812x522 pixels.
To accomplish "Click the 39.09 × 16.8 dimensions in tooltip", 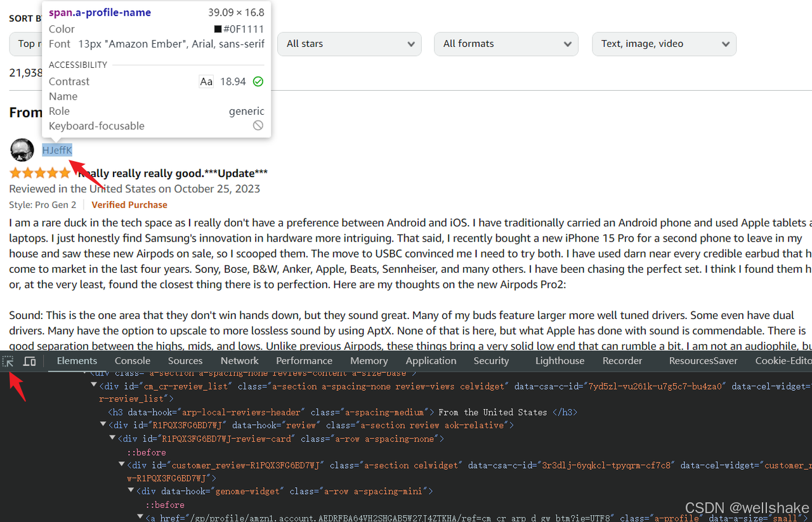I will pos(236,12).
